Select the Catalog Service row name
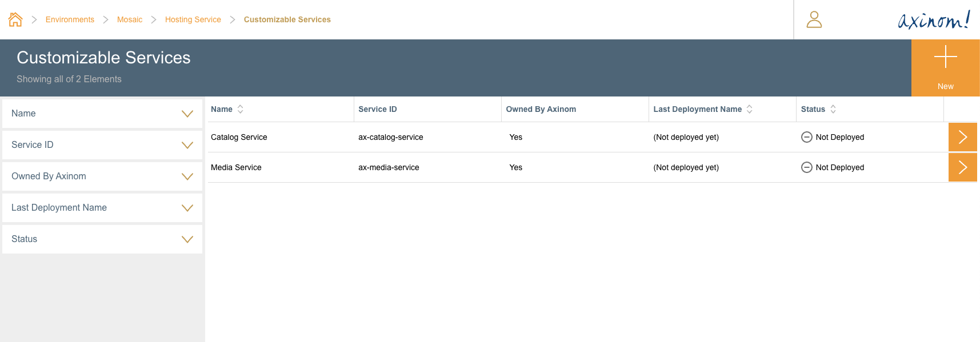The width and height of the screenshot is (980, 342). [239, 137]
